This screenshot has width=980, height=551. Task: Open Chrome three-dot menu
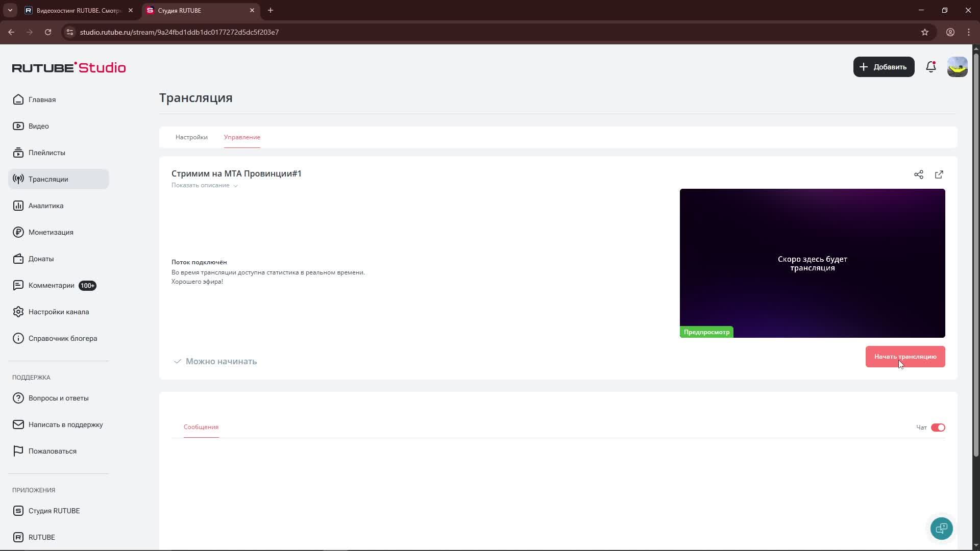(x=969, y=32)
